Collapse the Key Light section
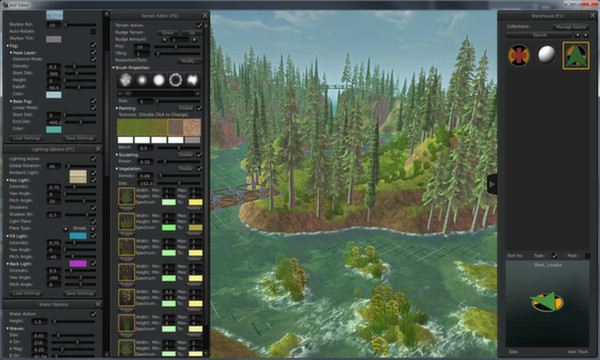This screenshot has width=600, height=360. point(8,180)
